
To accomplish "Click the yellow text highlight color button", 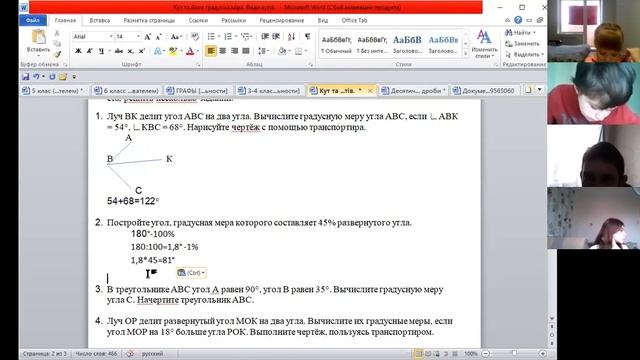I will click(x=173, y=51).
